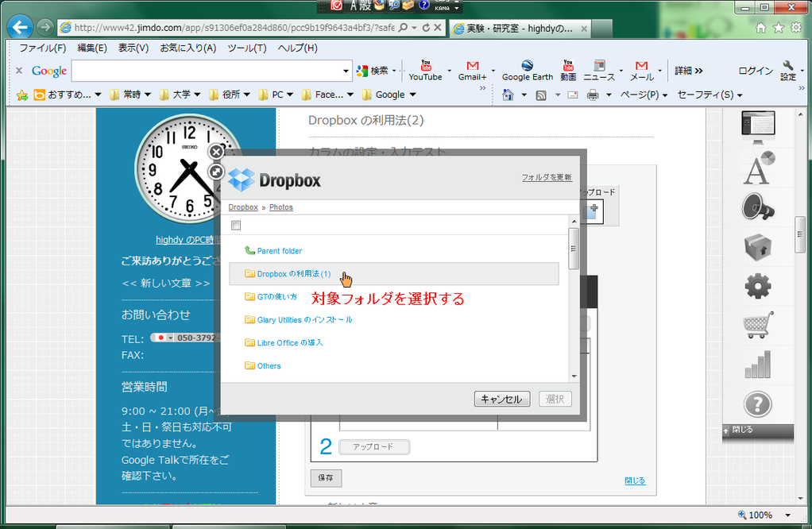Open the Jimdo shopping cart icon
The width and height of the screenshot is (812, 529).
tap(758, 325)
